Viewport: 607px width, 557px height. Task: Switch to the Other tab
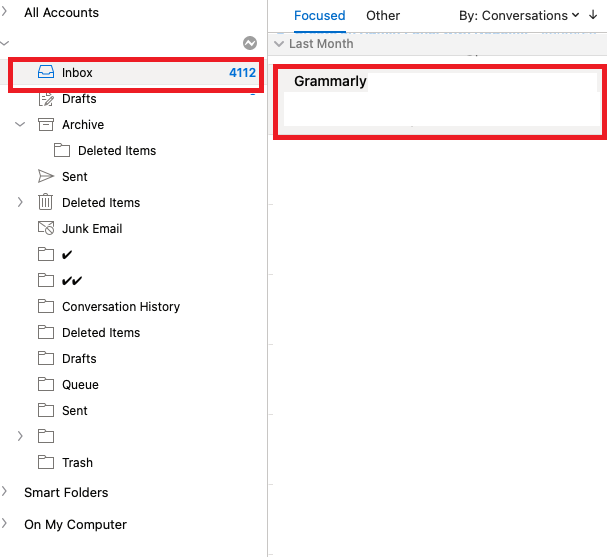coord(383,15)
